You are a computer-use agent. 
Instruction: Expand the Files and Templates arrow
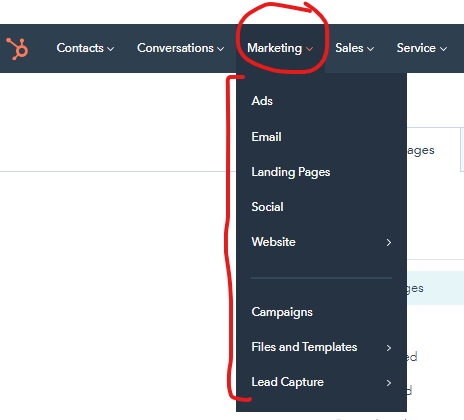(x=389, y=348)
